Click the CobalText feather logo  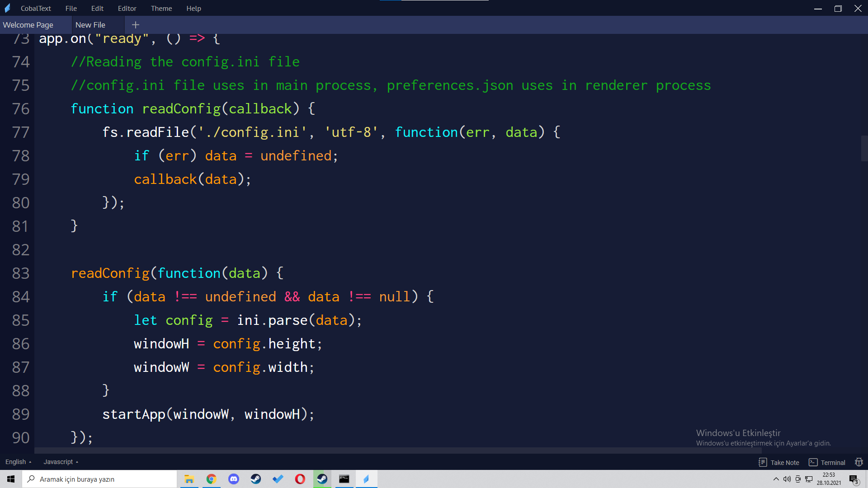8,8
